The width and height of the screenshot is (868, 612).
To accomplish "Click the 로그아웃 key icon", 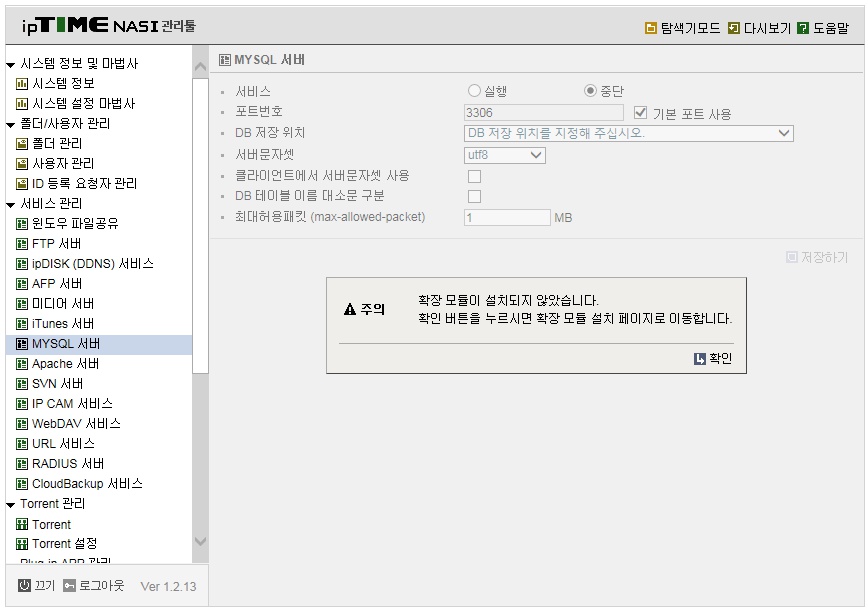I will tap(69, 585).
